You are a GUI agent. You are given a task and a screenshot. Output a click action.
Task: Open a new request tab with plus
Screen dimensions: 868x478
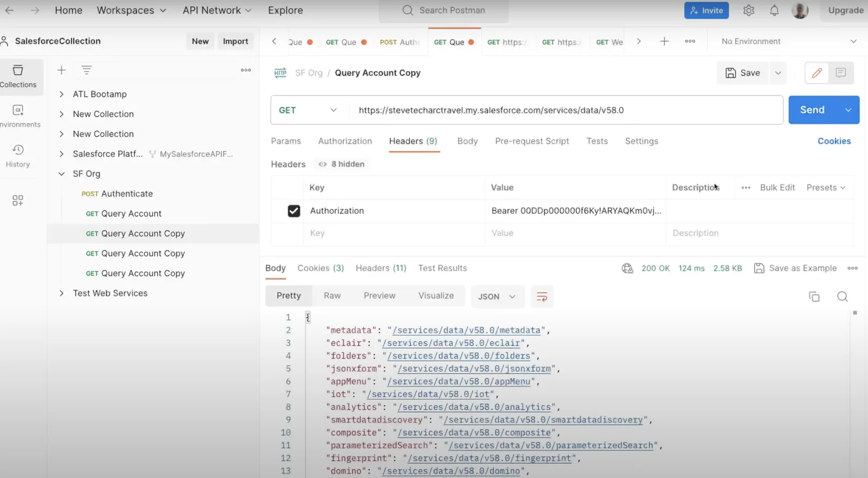pos(664,41)
